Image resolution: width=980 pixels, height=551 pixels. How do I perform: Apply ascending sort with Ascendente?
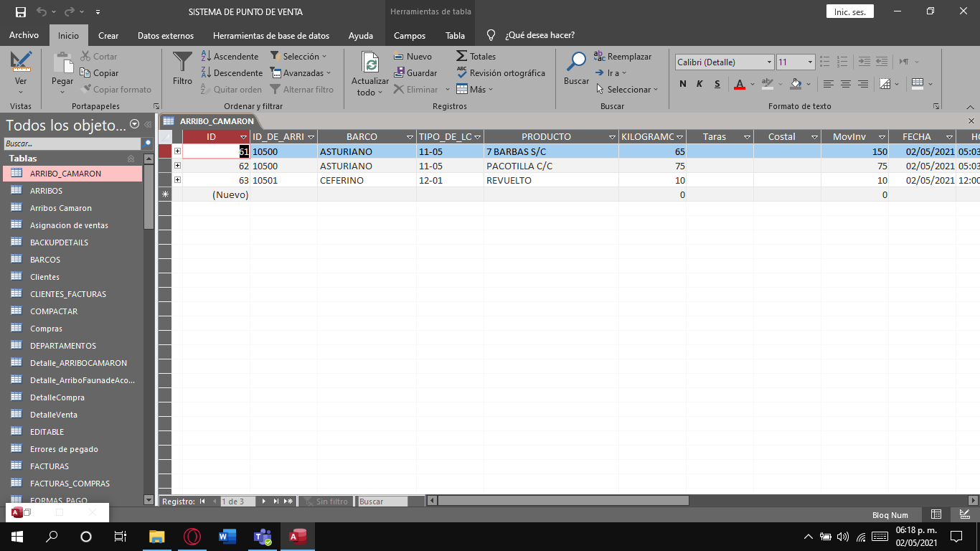(230, 56)
